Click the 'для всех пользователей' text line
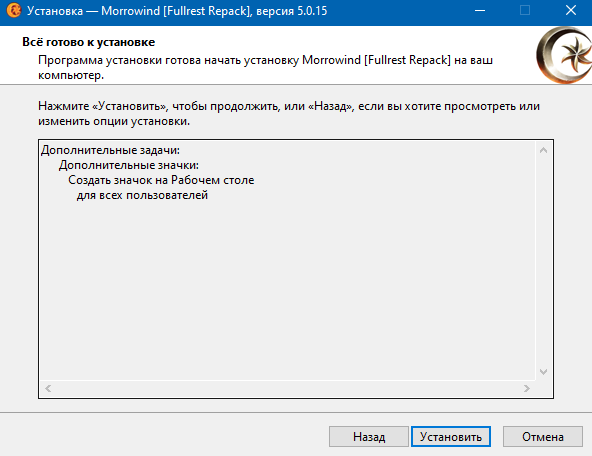 (142, 195)
